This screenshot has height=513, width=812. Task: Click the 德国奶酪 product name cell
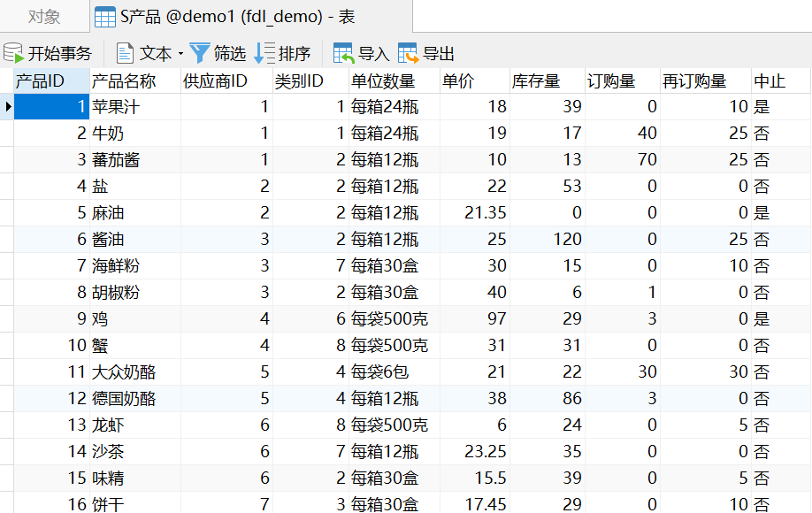(124, 399)
